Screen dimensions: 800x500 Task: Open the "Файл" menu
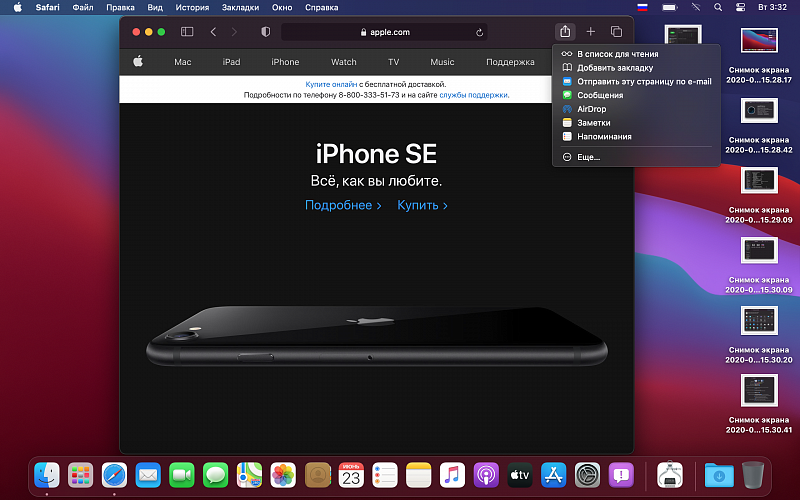pyautogui.click(x=83, y=7)
